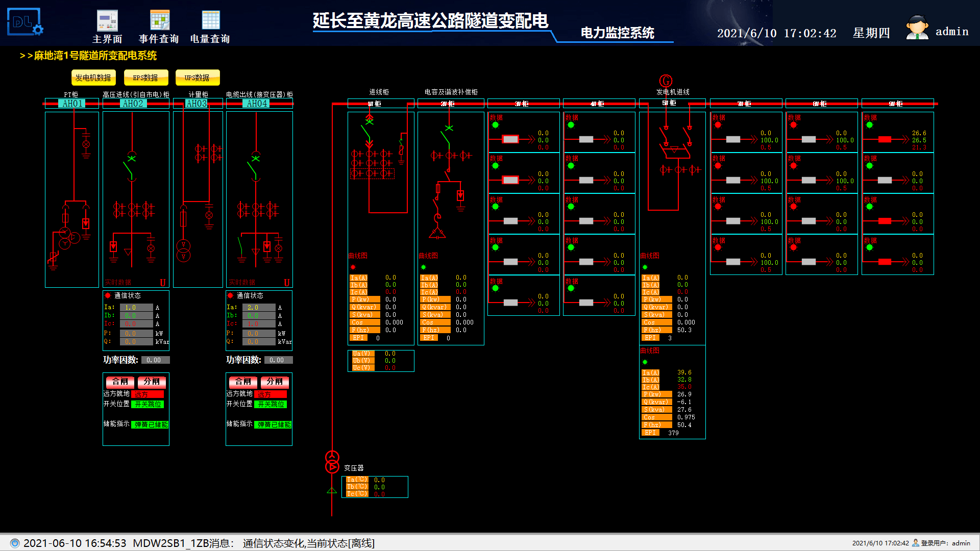The image size is (980, 551).
Task: Click the generator G symbol icon
Action: coord(666,81)
